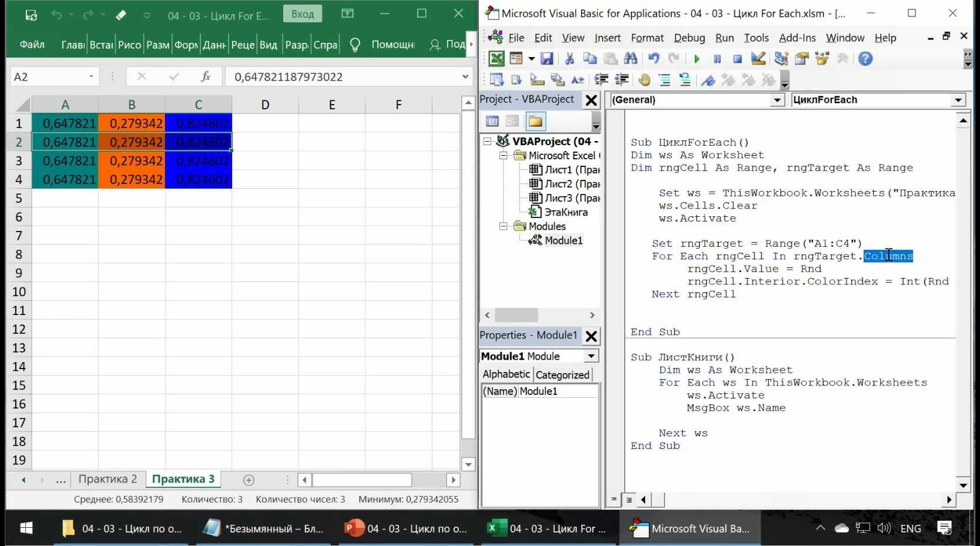The width and height of the screenshot is (980, 546).
Task: Click List Properties/Methods icon in Edit toolbar
Action: [x=496, y=80]
